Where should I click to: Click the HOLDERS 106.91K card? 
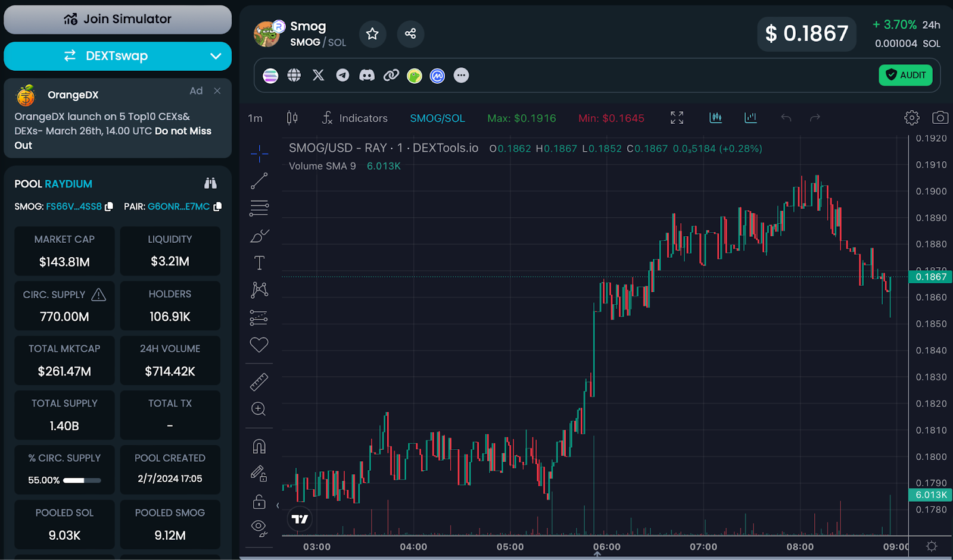click(x=170, y=305)
